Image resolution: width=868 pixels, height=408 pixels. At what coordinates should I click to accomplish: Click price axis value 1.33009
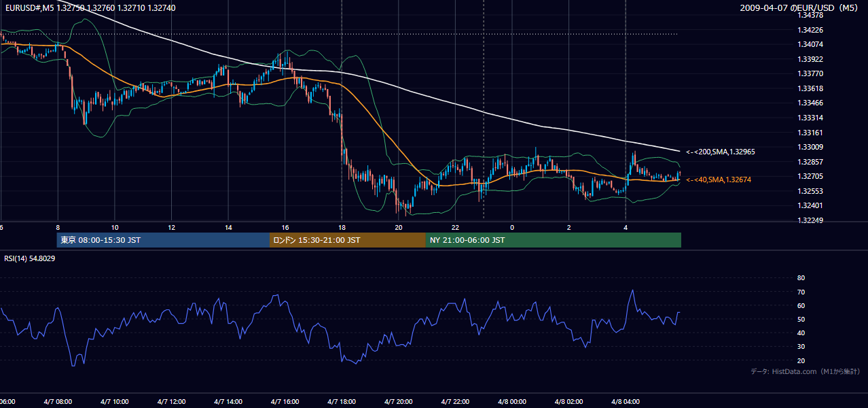pyautogui.click(x=810, y=147)
